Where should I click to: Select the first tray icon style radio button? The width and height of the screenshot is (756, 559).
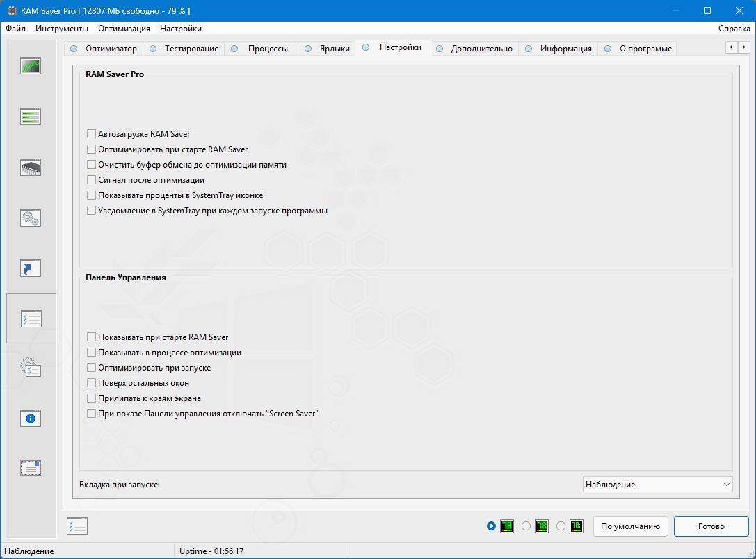(491, 526)
